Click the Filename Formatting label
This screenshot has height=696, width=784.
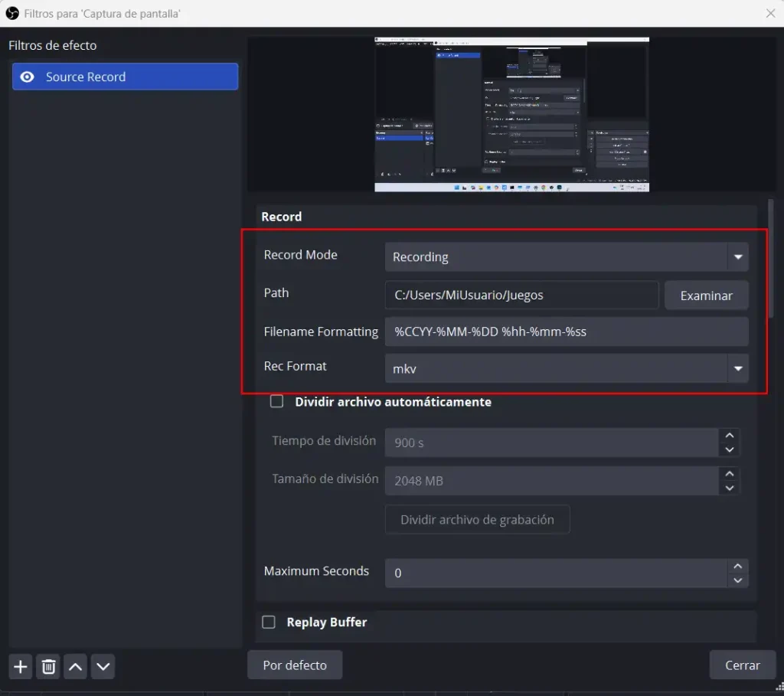point(321,332)
